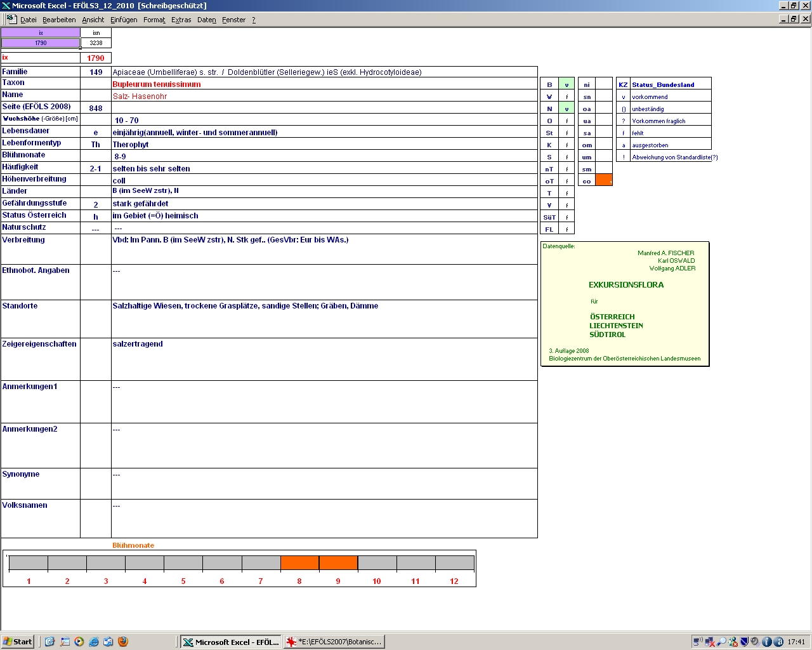This screenshot has width=812, height=650.
Task: Select the purple ix cell showing 1790
Action: tap(41, 43)
